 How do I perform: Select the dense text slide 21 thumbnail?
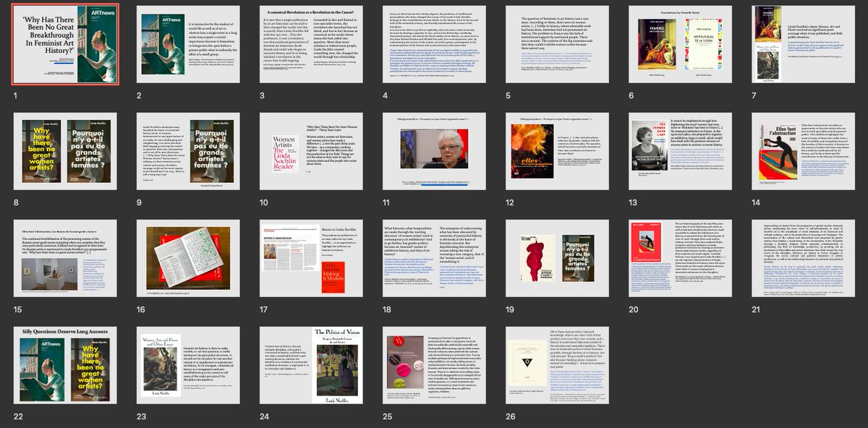point(803,258)
